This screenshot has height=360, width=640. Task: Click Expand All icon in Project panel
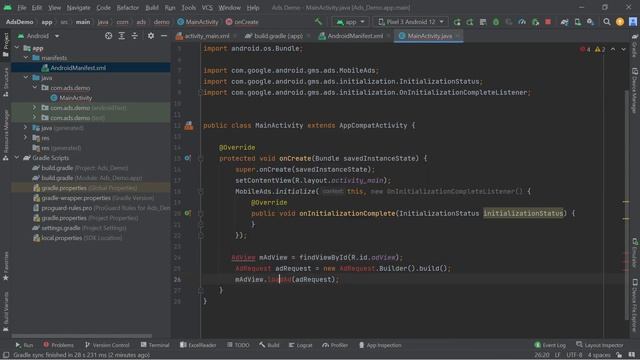[x=122, y=36]
